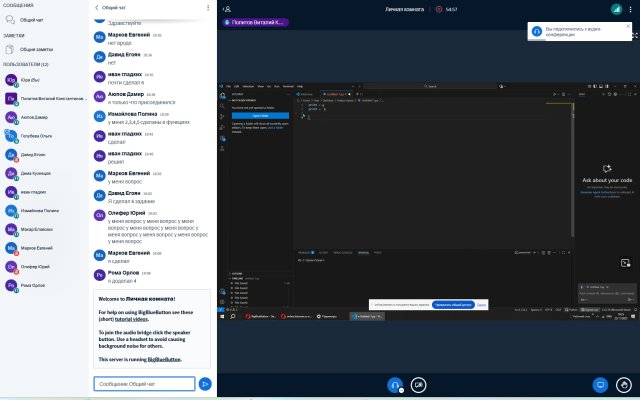Select user Марков Евгений in user list
The width and height of the screenshot is (640, 400).
pyautogui.click(x=45, y=248)
